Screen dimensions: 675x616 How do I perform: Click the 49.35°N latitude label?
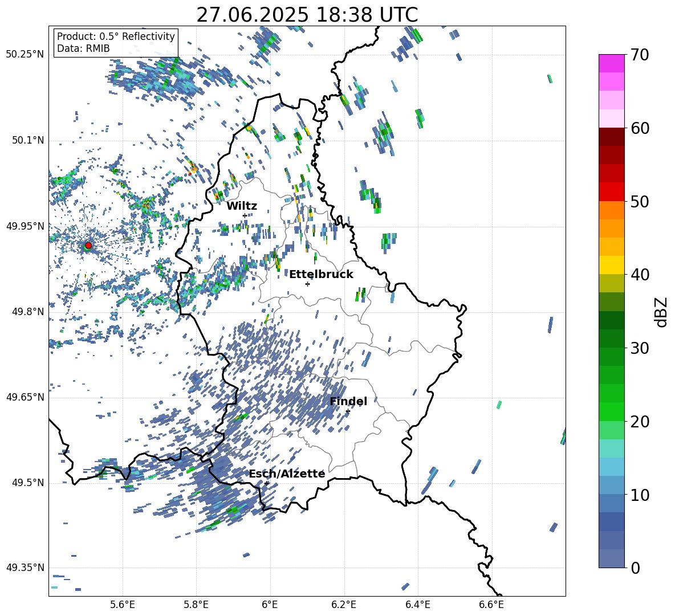[x=25, y=568]
